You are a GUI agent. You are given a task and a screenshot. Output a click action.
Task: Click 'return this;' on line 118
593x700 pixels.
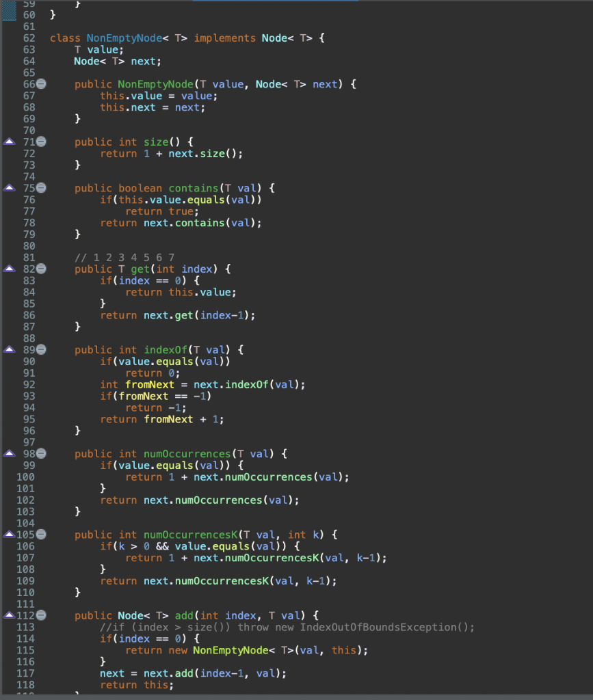tap(137, 685)
